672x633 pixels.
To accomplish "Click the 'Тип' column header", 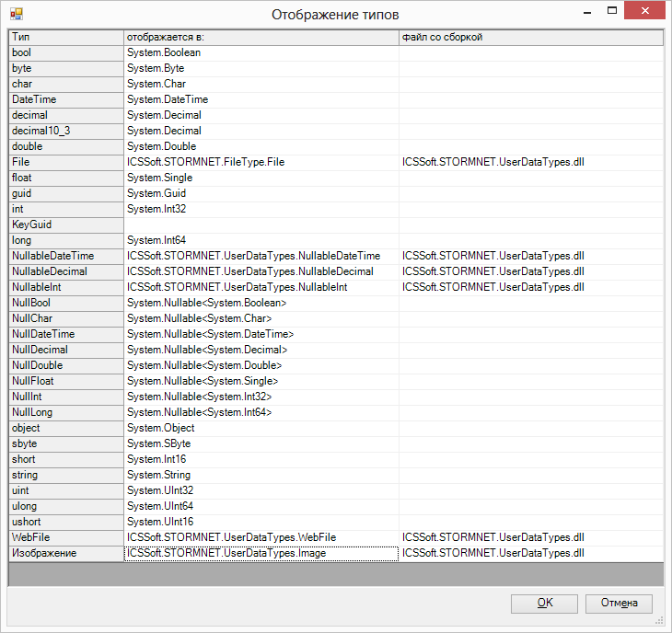I will (x=66, y=37).
